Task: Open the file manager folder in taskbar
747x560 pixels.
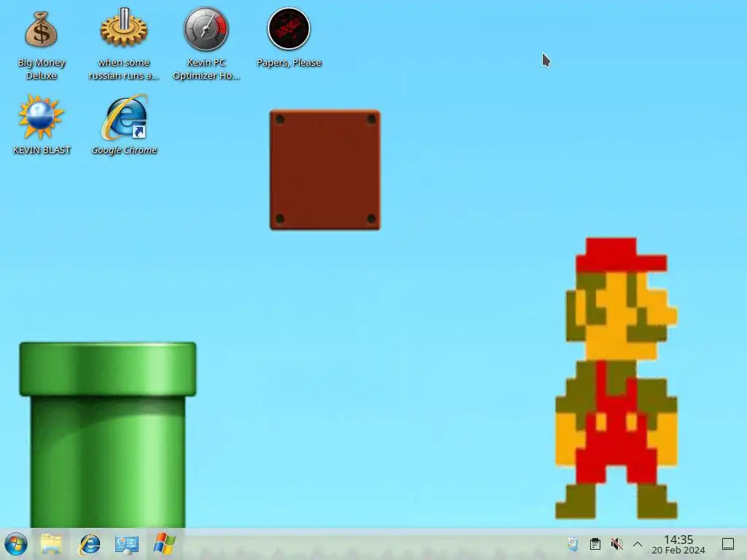Action: click(51, 544)
